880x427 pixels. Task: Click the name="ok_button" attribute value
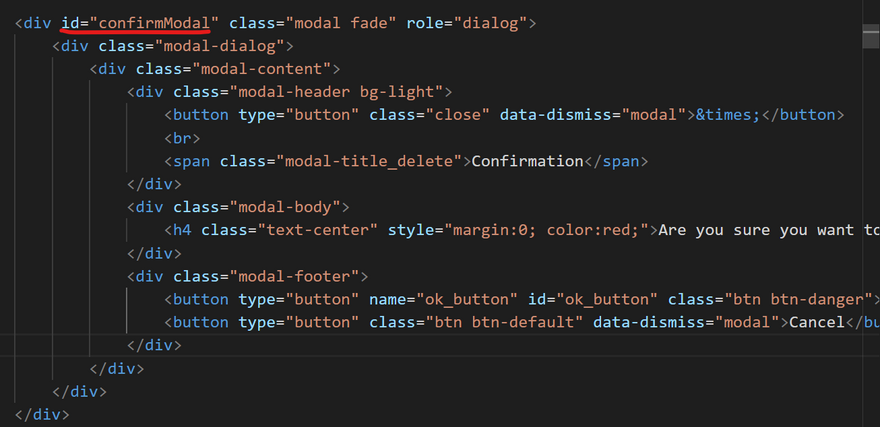click(470, 299)
